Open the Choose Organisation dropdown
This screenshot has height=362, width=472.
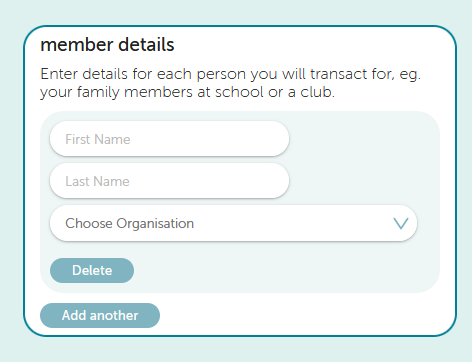pyautogui.click(x=233, y=223)
